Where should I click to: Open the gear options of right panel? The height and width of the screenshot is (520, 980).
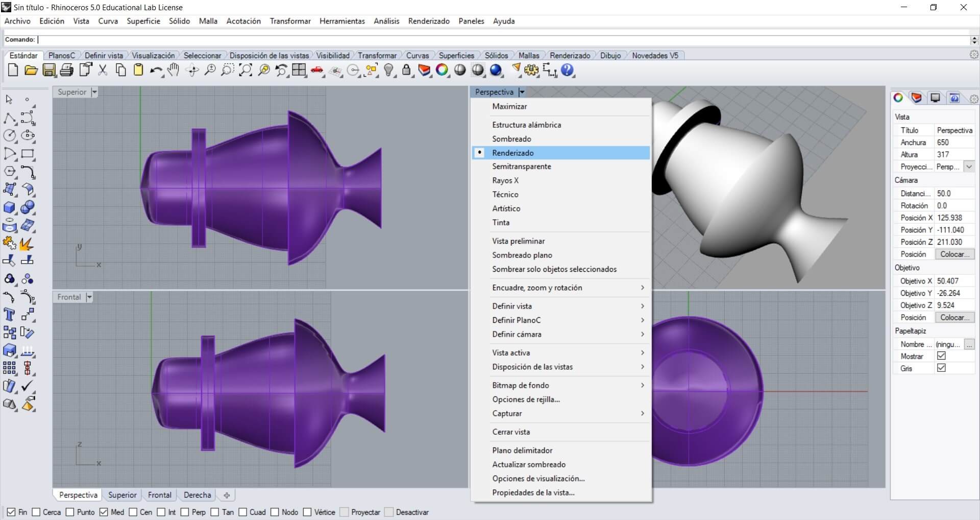pyautogui.click(x=974, y=99)
